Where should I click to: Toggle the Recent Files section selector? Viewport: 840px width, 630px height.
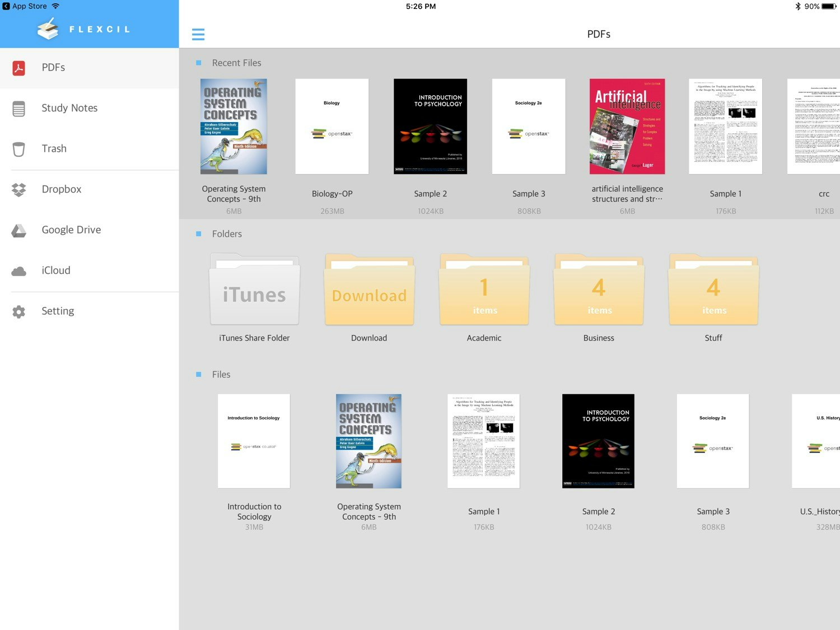click(198, 63)
